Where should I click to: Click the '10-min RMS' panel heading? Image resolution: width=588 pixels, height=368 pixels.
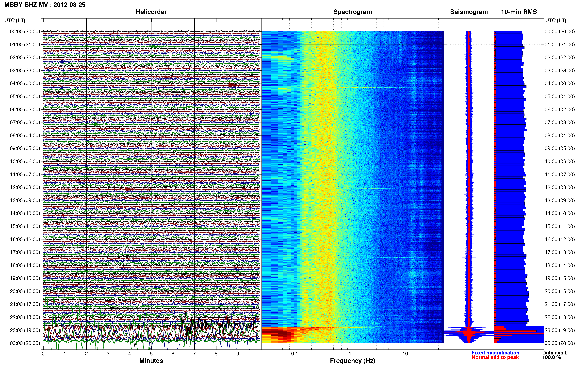[519, 12]
